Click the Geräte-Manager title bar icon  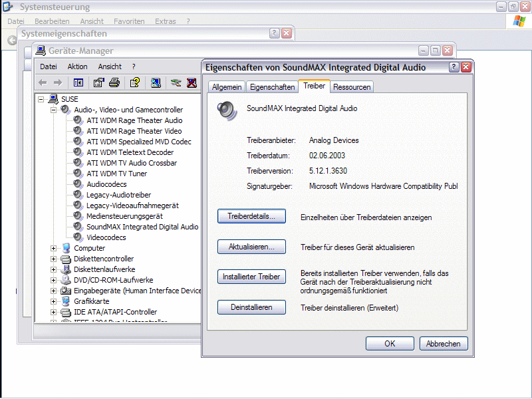pyautogui.click(x=41, y=51)
